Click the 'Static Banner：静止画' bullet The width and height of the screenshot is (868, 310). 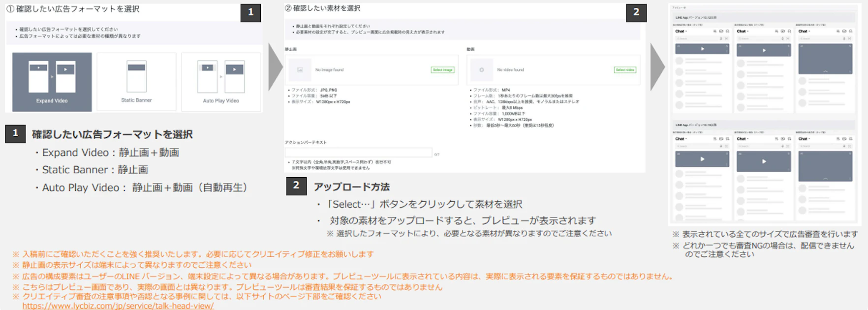tap(91, 170)
